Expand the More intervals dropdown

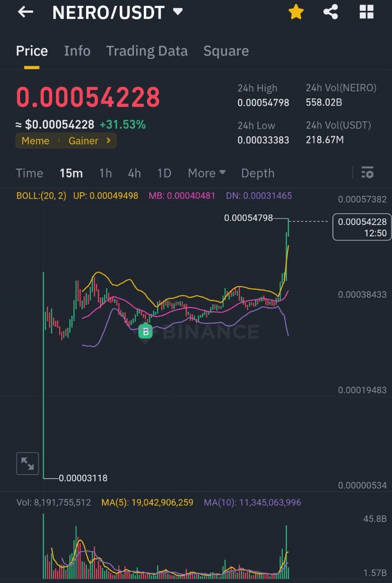click(x=207, y=173)
